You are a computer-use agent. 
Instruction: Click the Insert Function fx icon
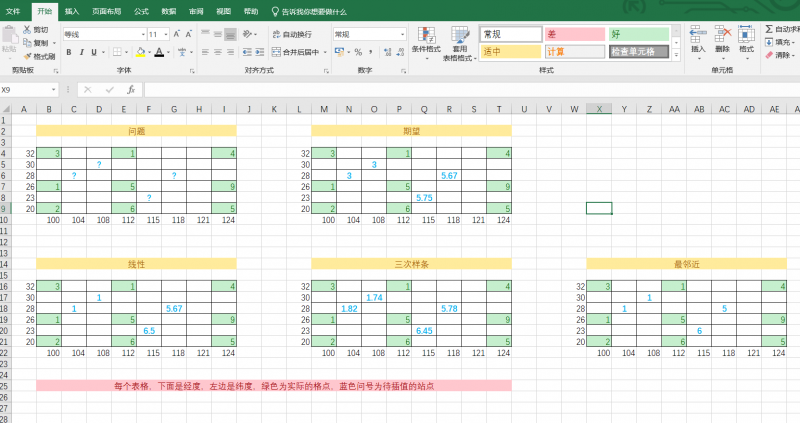[130, 89]
